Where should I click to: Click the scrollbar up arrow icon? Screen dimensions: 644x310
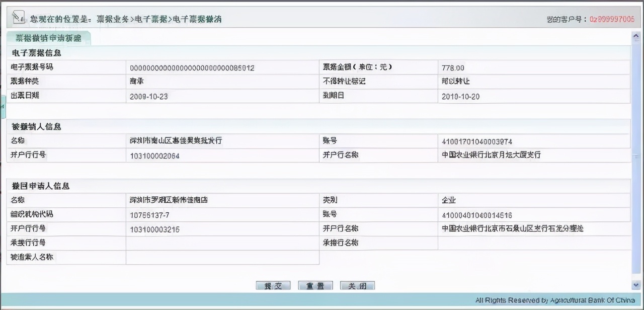(635, 37)
